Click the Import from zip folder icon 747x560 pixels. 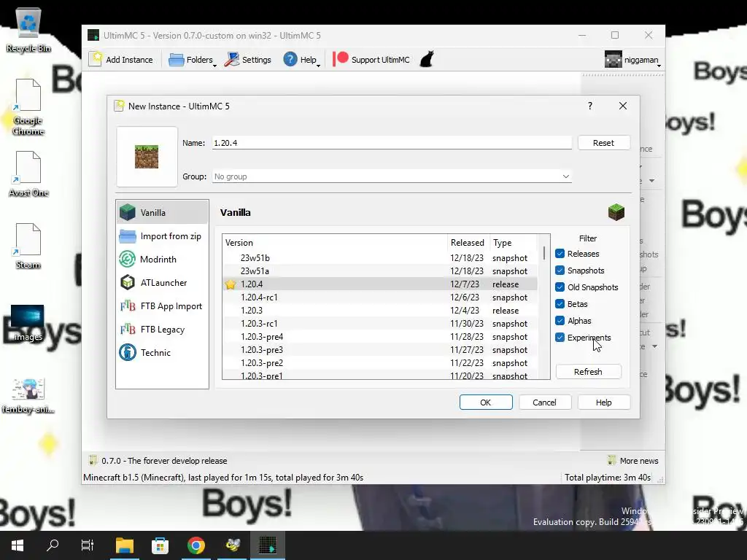[x=128, y=236]
